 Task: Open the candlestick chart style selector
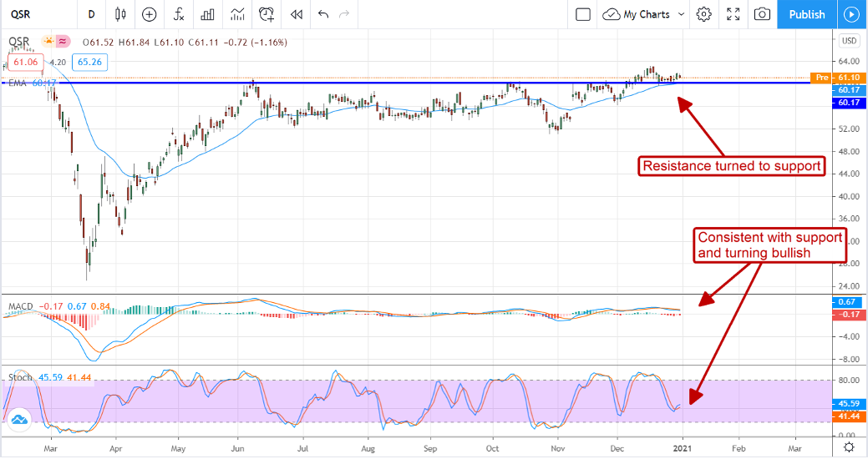coord(120,14)
